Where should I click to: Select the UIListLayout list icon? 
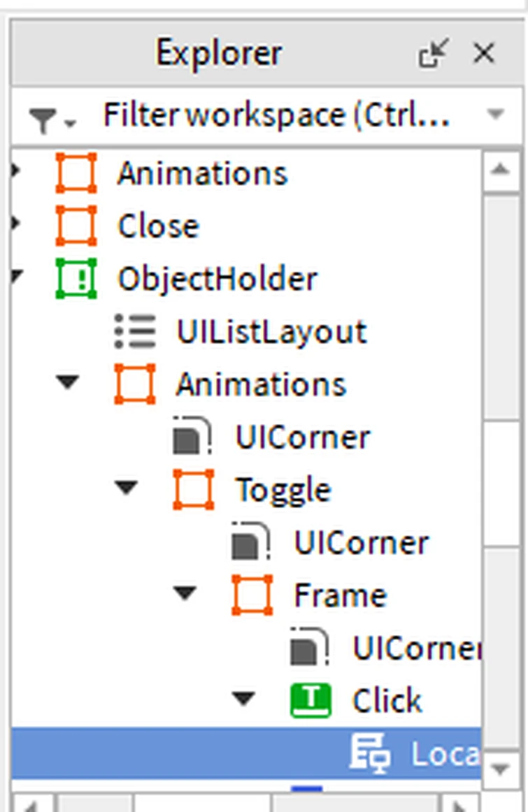coord(135,331)
